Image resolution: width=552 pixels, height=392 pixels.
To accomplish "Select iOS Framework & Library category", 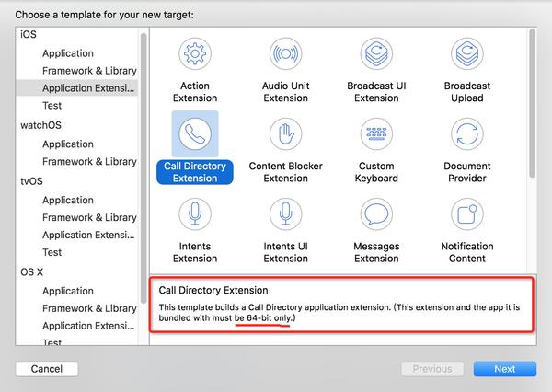I will tap(89, 71).
